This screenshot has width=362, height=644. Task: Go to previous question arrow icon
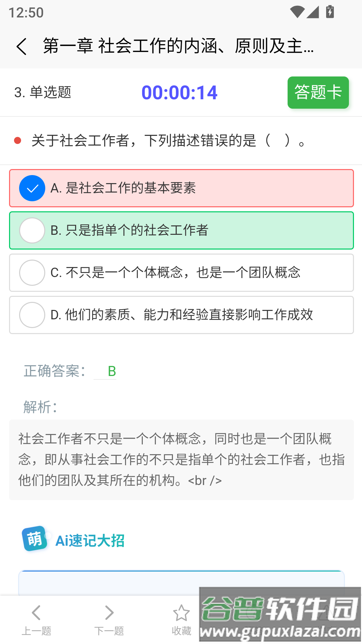click(36, 612)
